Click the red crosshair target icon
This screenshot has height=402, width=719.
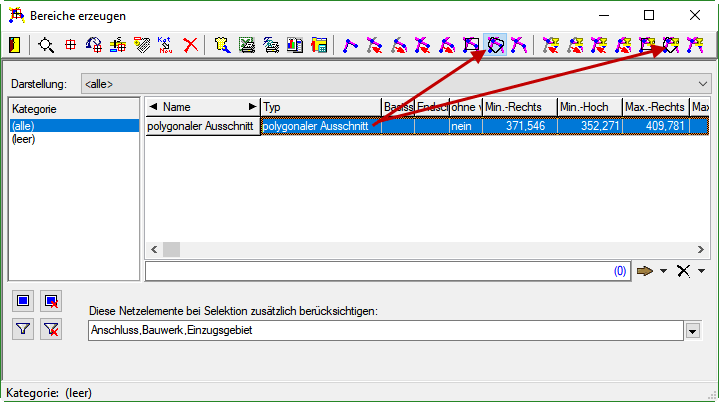[x=70, y=45]
